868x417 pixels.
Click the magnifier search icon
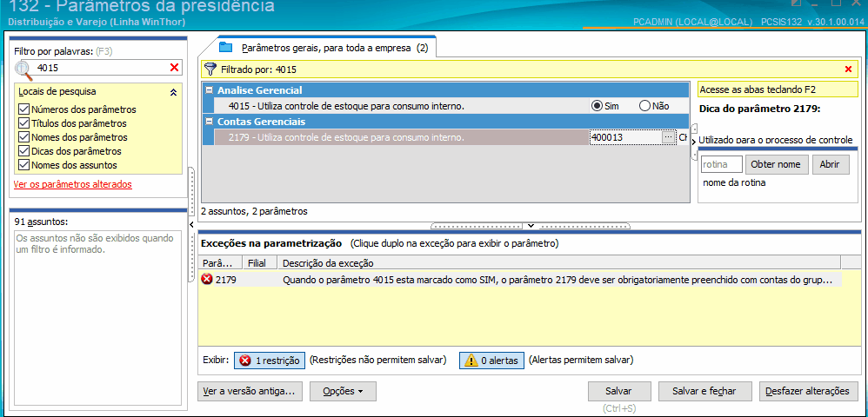pyautogui.click(x=23, y=69)
